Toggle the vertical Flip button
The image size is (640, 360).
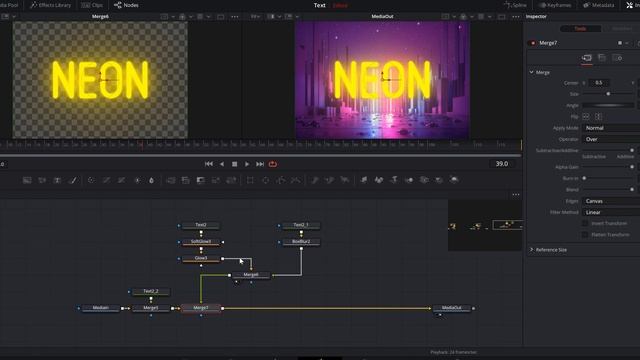click(x=598, y=117)
